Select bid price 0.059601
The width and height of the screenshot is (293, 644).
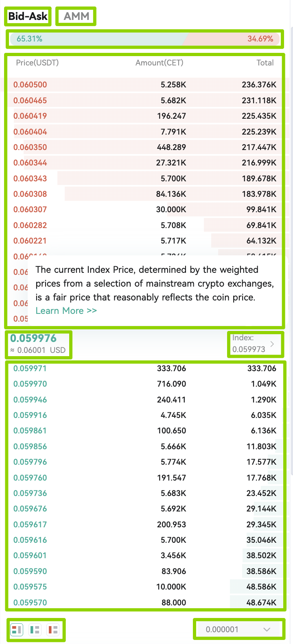tap(30, 555)
